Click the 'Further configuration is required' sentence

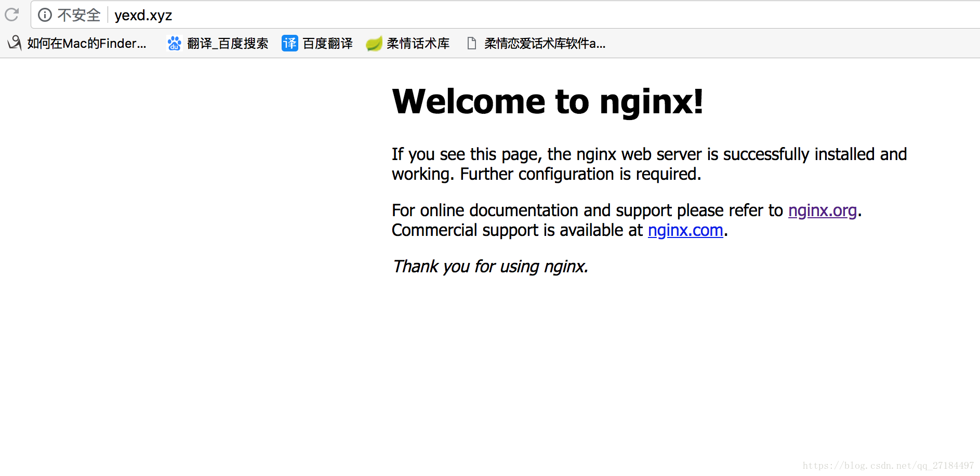580,174
